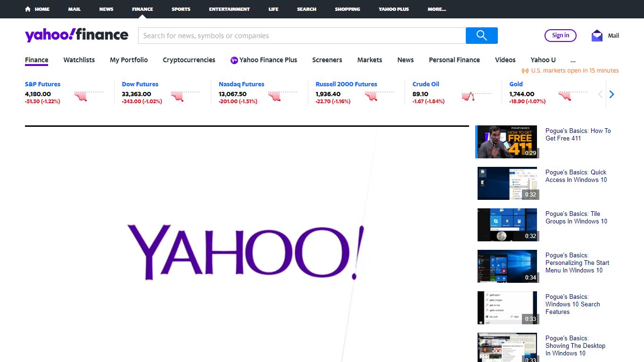The width and height of the screenshot is (644, 362).
Task: Open 'Showing The Desktop In Windows 10' title
Action: [x=575, y=346]
